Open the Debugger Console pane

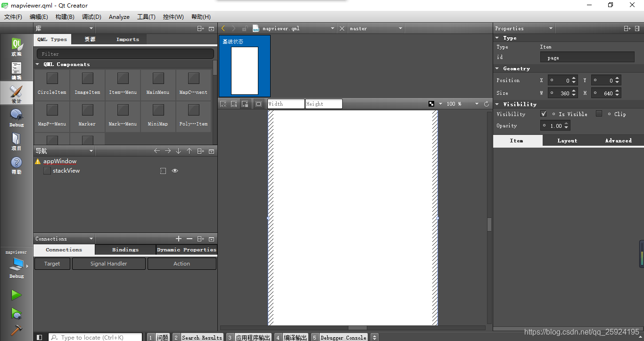click(x=339, y=337)
